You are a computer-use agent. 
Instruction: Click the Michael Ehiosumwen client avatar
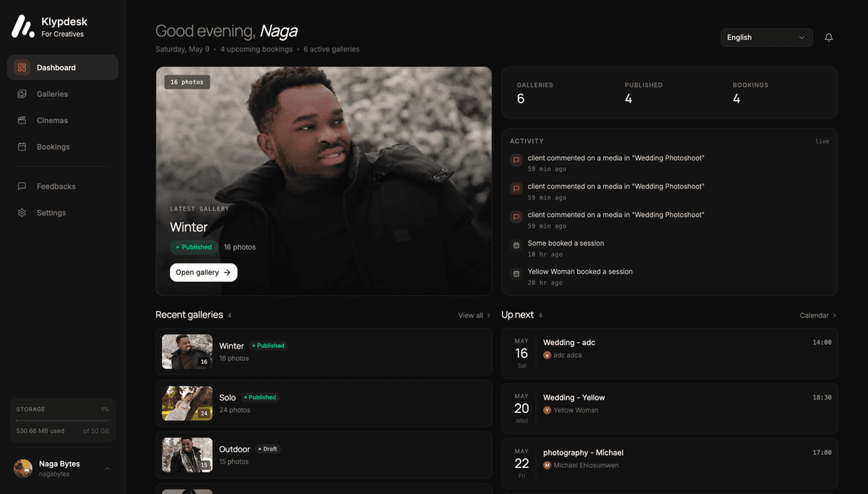pyautogui.click(x=547, y=465)
